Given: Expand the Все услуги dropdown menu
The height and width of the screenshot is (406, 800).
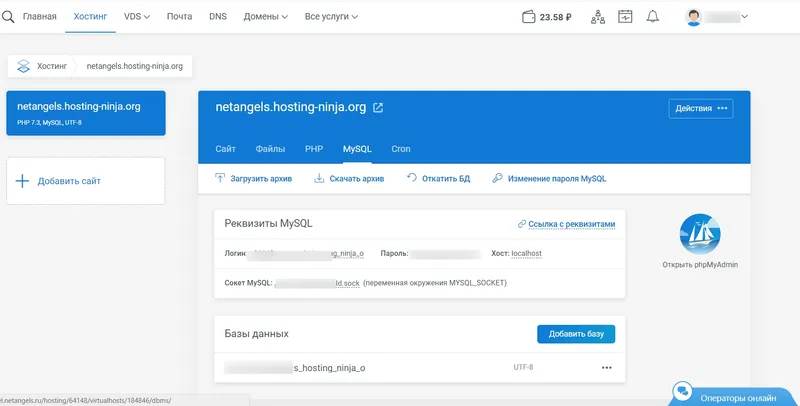Looking at the screenshot, I should click(x=331, y=16).
